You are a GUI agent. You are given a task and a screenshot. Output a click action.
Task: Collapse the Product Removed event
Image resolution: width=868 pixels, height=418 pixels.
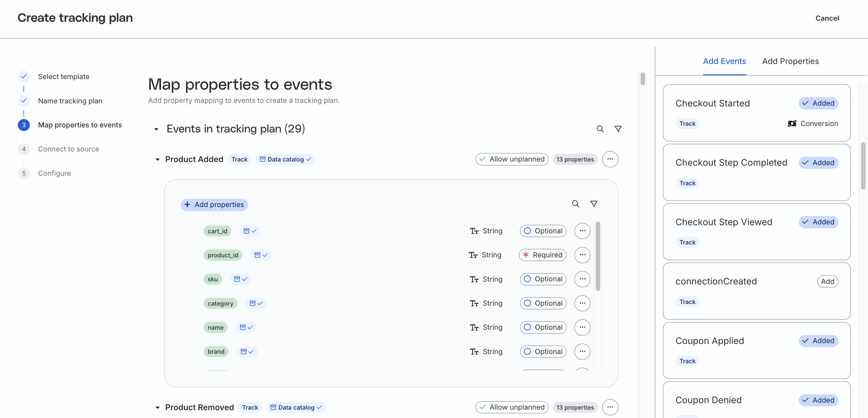tap(157, 408)
